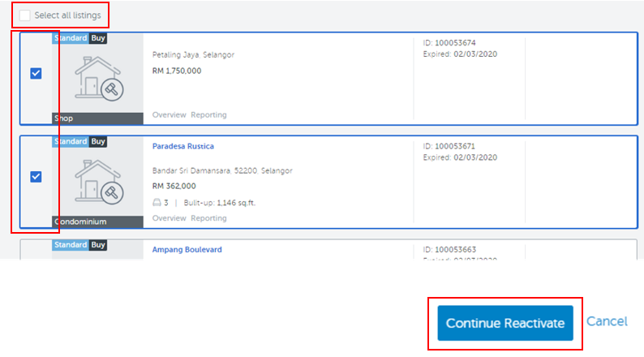Click the Condominium listing house thumbnail

99,182
